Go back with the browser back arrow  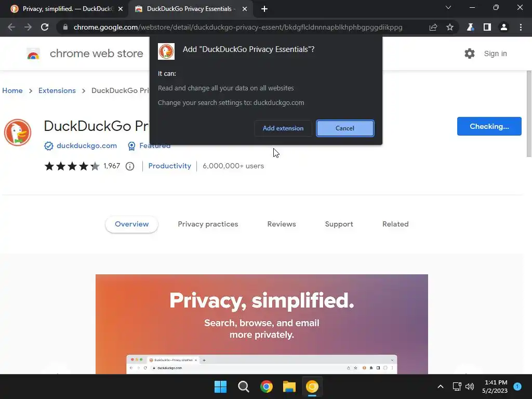point(11,27)
